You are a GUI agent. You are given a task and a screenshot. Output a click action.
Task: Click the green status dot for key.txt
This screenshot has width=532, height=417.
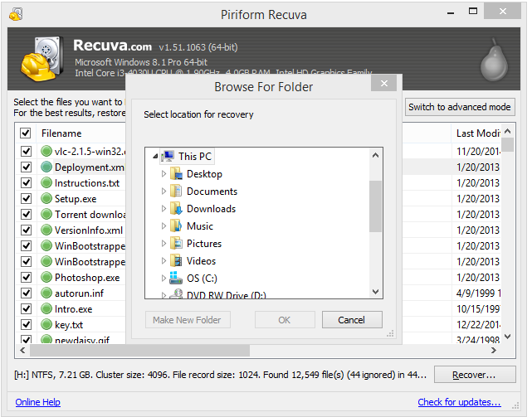pyautogui.click(x=46, y=324)
